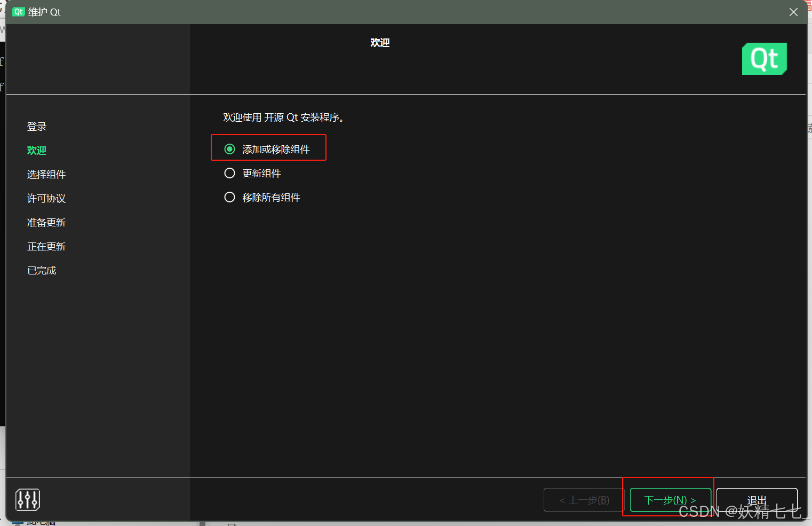Proceed with the 下一步(N) button

click(x=670, y=500)
